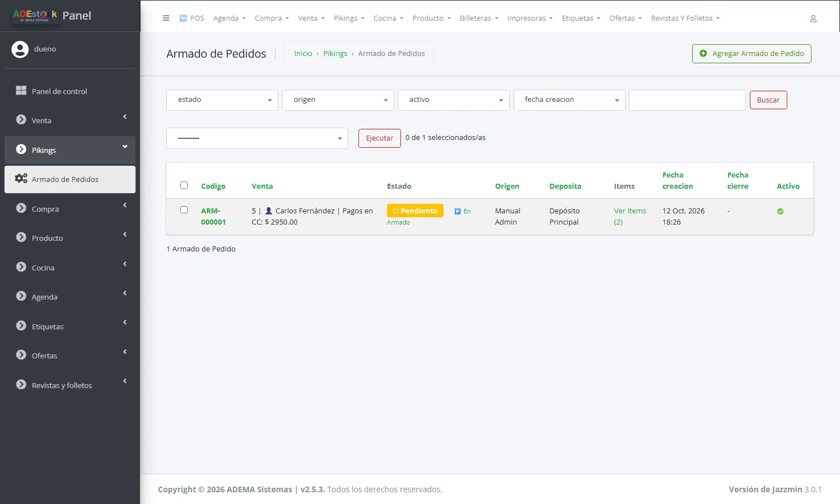Check the select-all checkbox in table header
840x504 pixels.
tap(184, 185)
